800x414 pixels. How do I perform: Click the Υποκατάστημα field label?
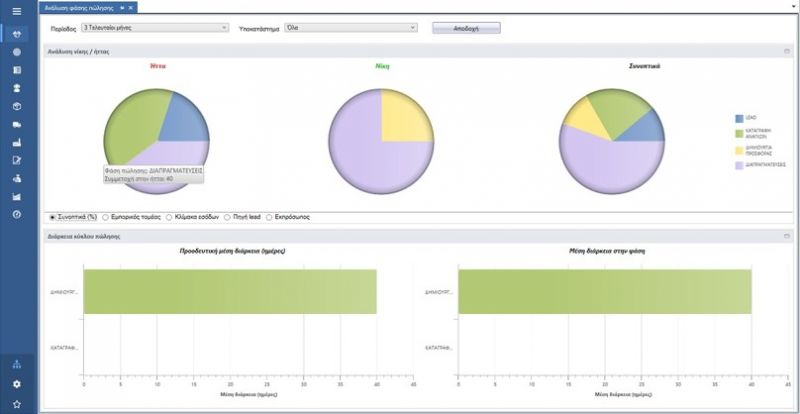[259, 29]
